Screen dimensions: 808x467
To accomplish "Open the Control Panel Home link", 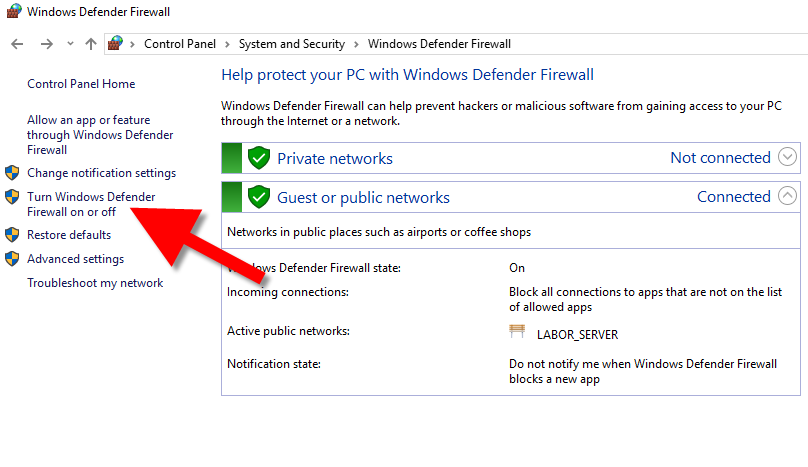I will coord(81,84).
